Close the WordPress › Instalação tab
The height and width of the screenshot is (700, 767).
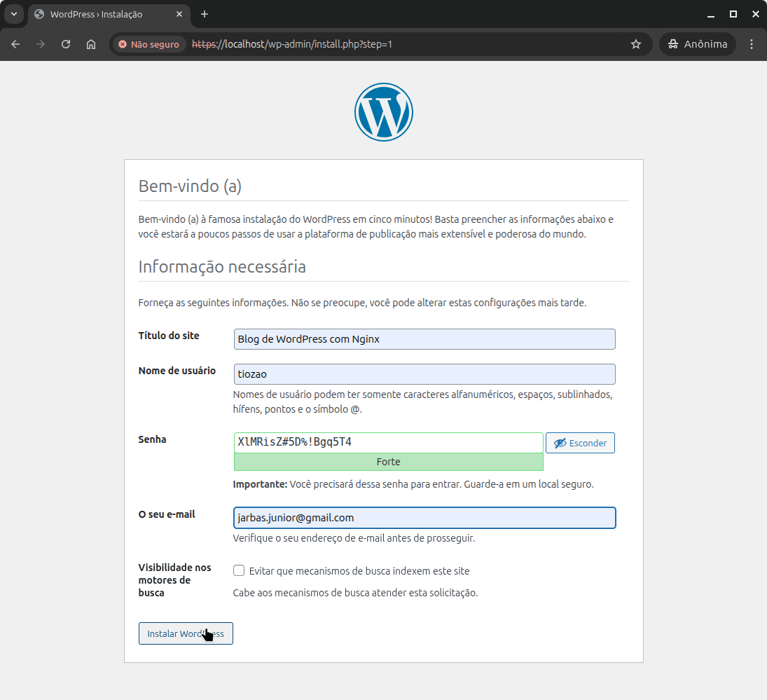pyautogui.click(x=179, y=14)
